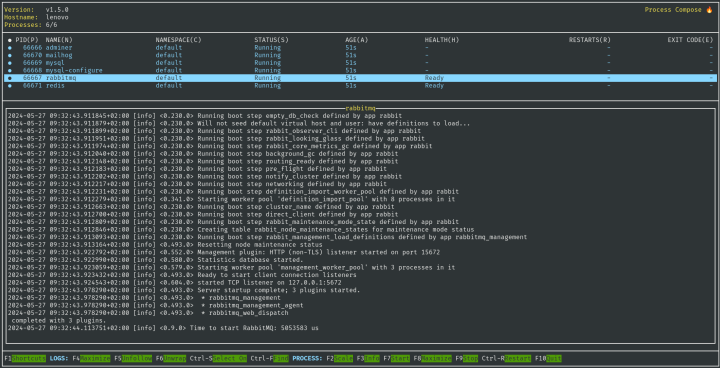720x368 pixels.
Task: Click the F9 Stop process button
Action: [467, 358]
